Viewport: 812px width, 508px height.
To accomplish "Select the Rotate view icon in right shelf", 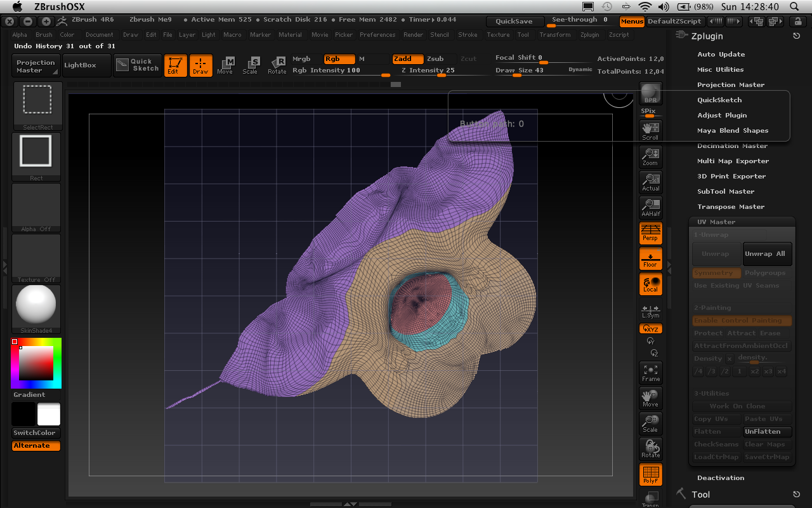I will [650, 449].
